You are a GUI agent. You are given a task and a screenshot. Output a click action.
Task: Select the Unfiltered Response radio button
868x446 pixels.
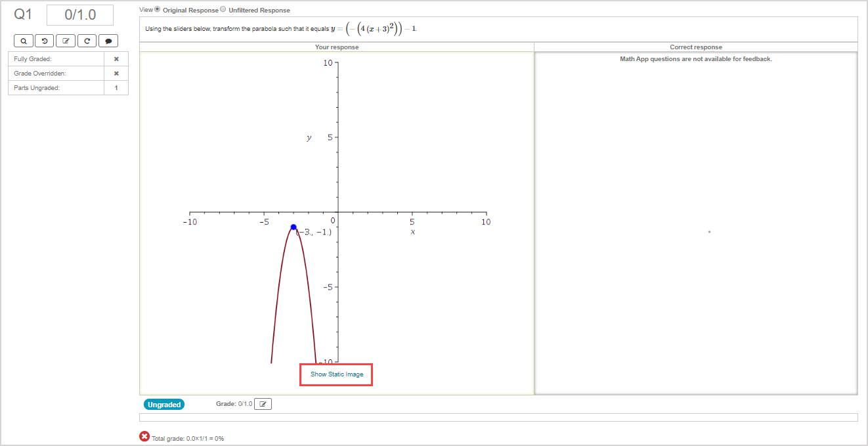coord(223,9)
